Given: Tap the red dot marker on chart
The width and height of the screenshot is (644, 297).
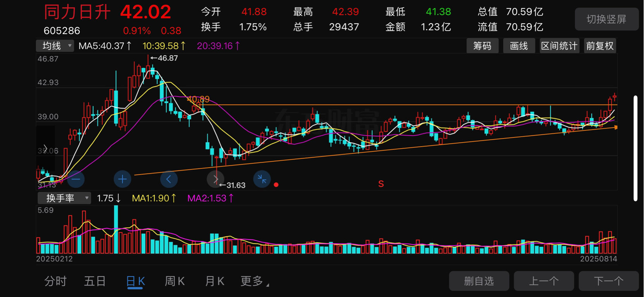Looking at the screenshot, I should (x=276, y=185).
